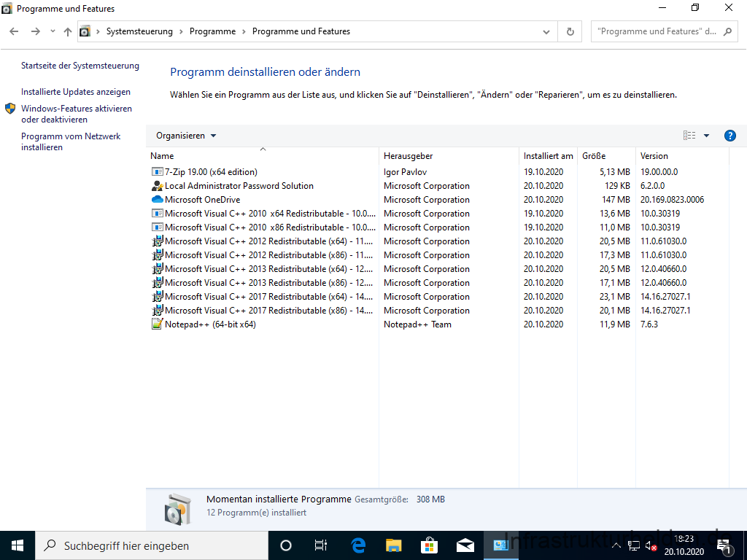747x560 pixels.
Task: Sort by the Name column header
Action: 263,156
